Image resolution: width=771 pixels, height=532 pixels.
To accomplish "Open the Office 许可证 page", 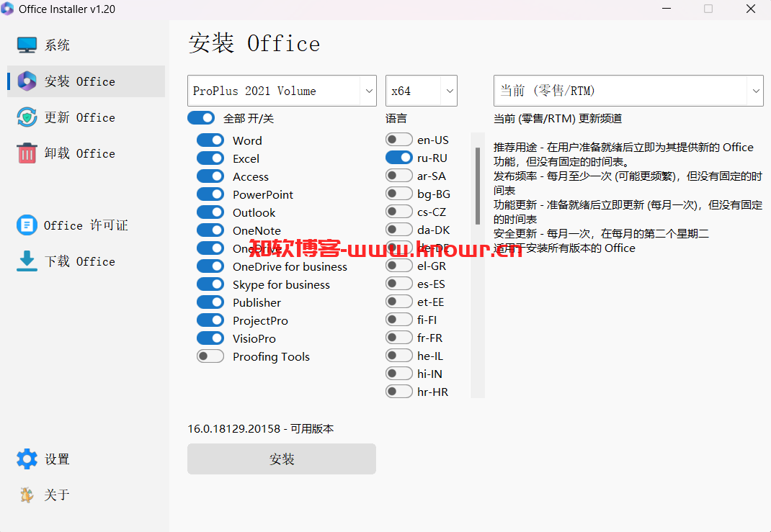I will (x=86, y=225).
